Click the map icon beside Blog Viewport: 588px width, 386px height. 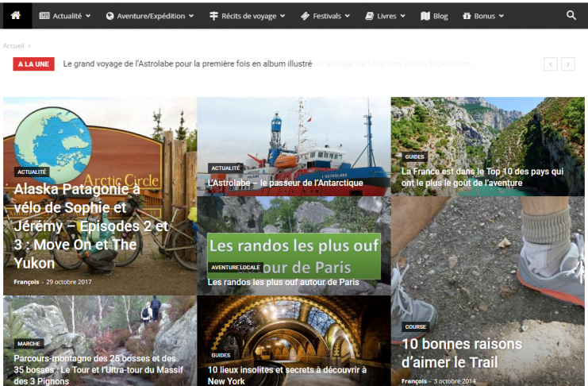425,16
